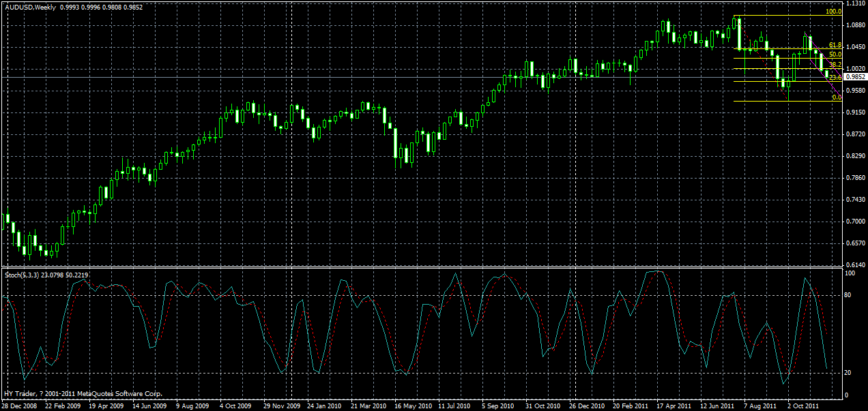The width and height of the screenshot is (868, 411).
Task: Click the HY Trader MetaQuotes copyright text
Action: pos(81,393)
